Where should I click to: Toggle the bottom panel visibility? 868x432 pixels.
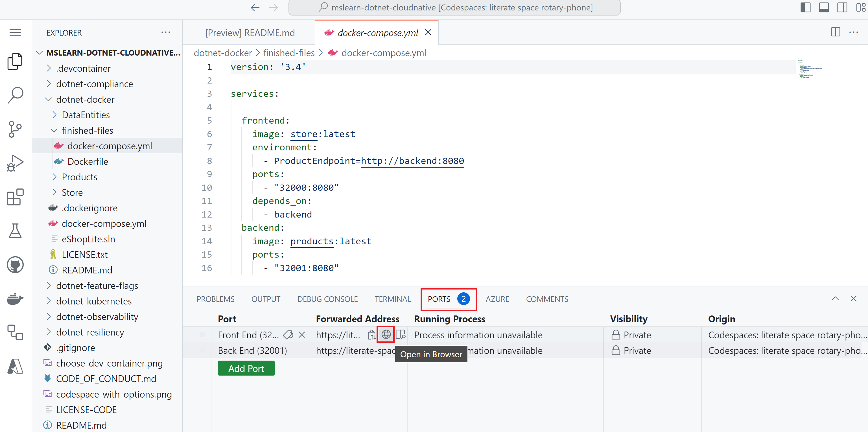tap(824, 7)
